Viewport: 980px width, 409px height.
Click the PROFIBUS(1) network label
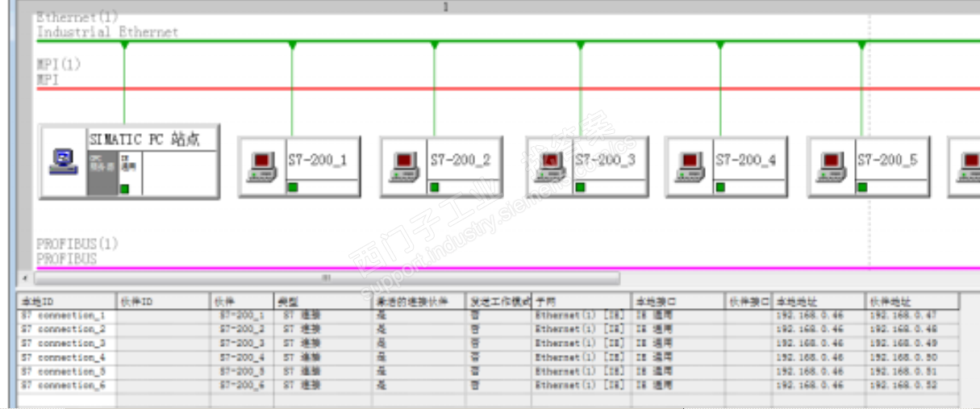[x=77, y=244]
